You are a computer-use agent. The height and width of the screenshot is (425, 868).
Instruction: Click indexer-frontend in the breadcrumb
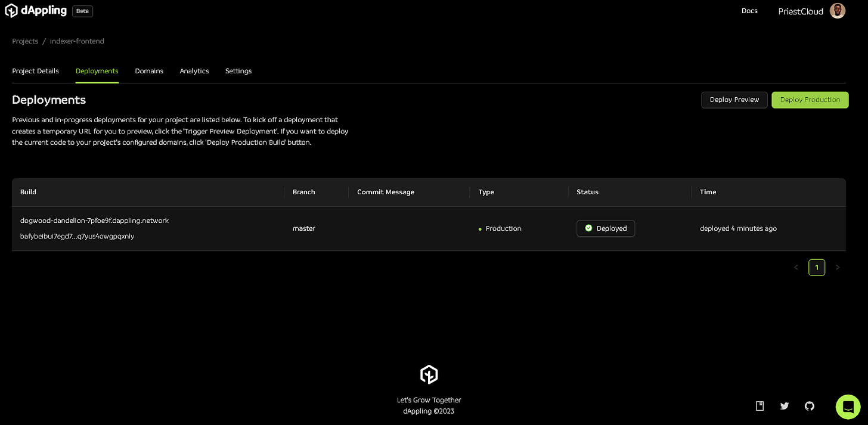coord(77,41)
